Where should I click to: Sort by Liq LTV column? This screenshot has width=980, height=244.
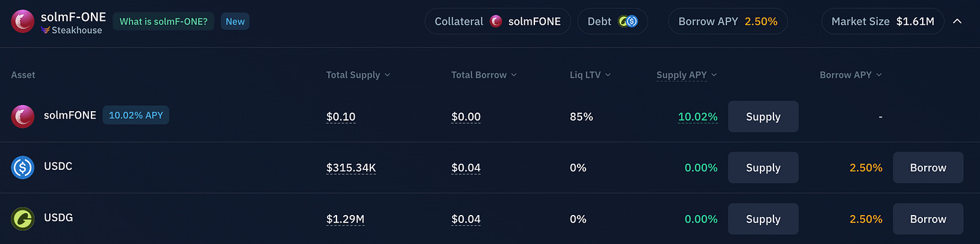(590, 75)
